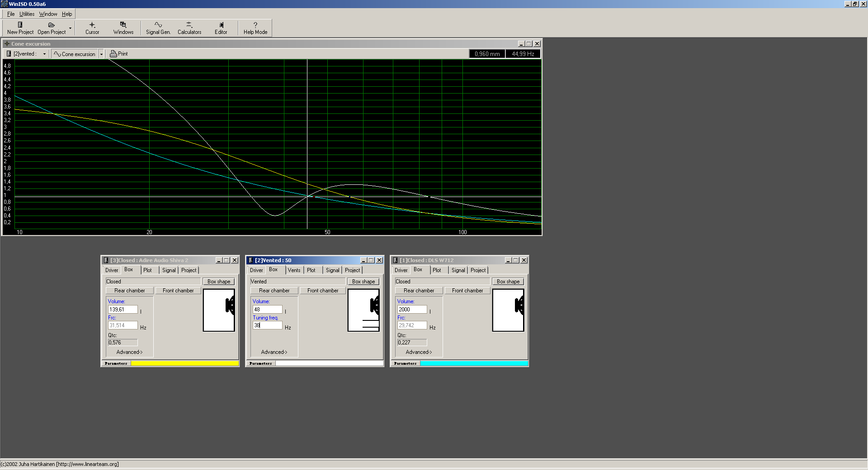Open the Calculators tool
Viewport: 868px width, 470px height.
tap(189, 25)
